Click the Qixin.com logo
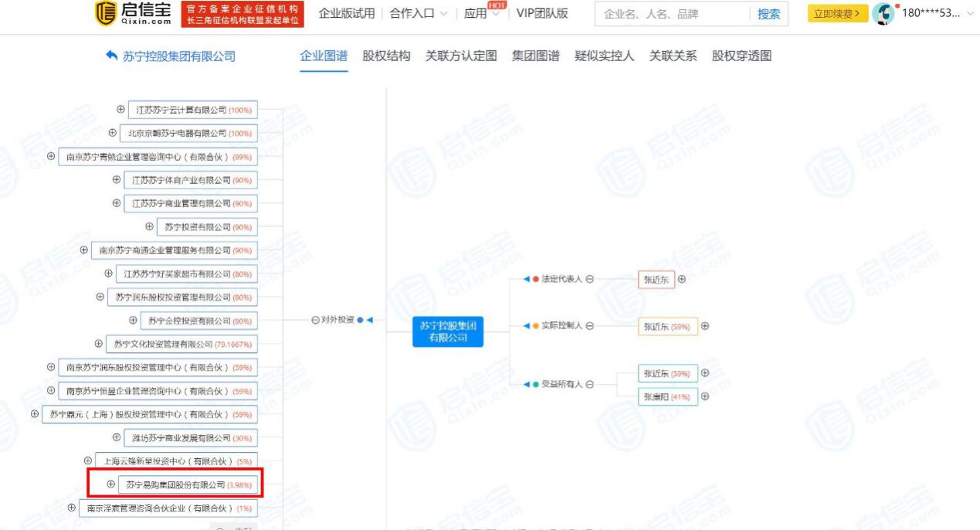Screen dimensions: 980x530 [x=134, y=13]
